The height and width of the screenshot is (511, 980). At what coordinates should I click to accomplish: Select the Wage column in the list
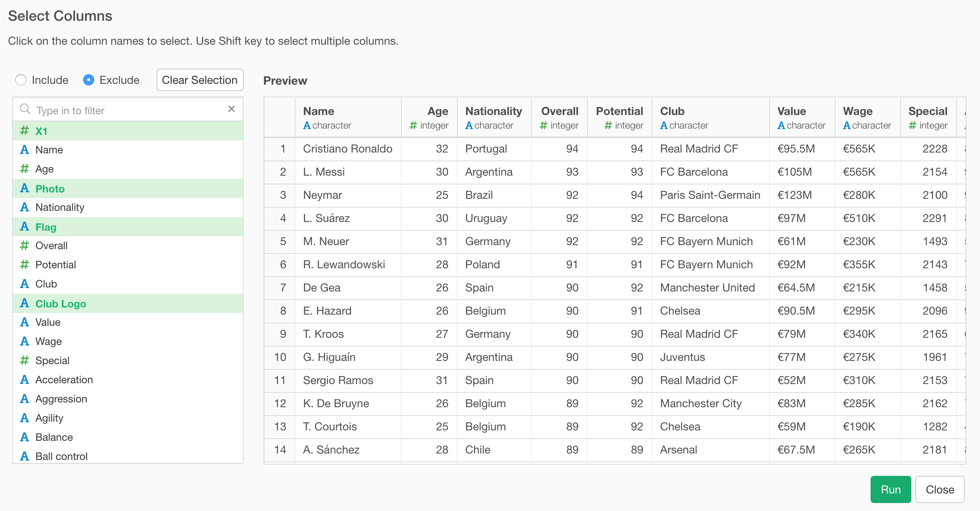[x=128, y=342]
